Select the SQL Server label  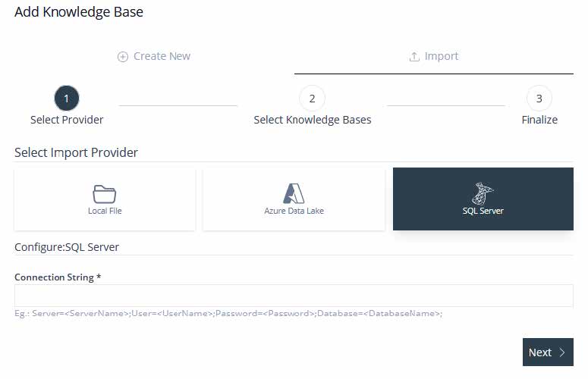click(483, 211)
